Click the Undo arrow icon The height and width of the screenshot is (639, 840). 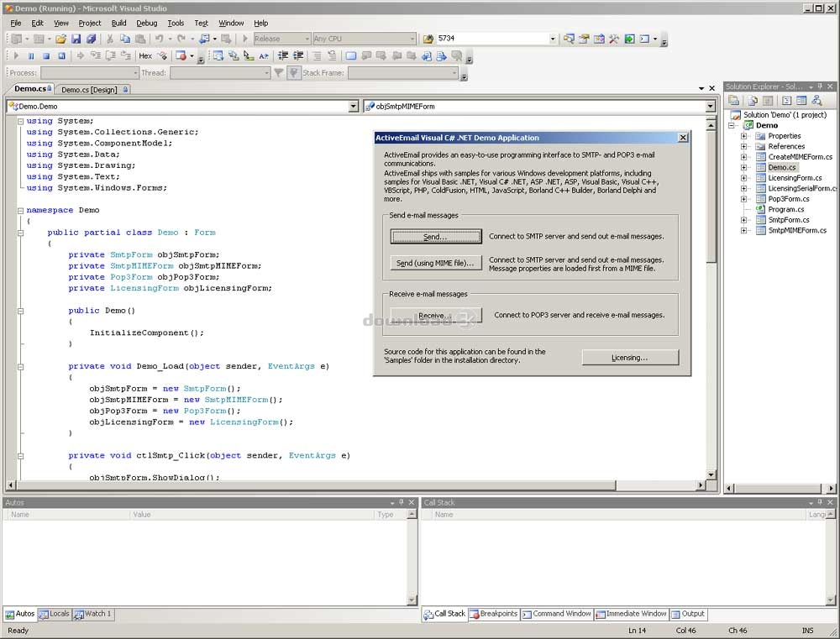159,39
